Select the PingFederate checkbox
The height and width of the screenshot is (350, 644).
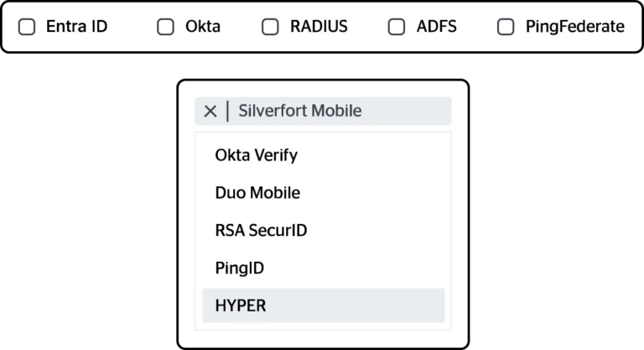pyautogui.click(x=506, y=27)
